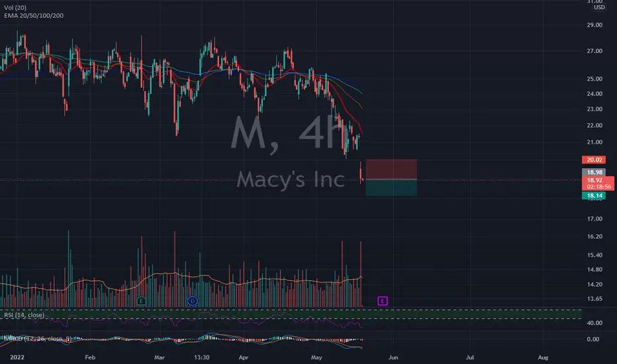
Task: Select the RSI (14, close) indicator label
Action: (24, 315)
